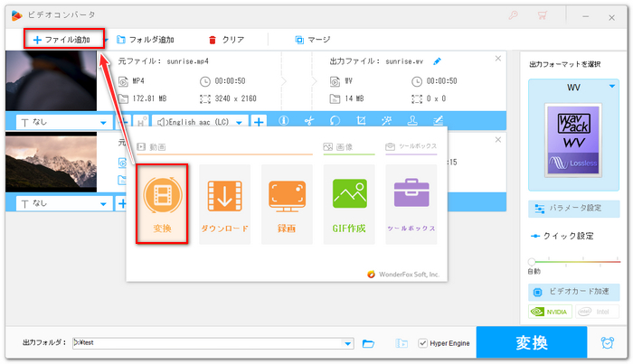Open パラメータ設定 (Parameter settings)

(x=573, y=209)
